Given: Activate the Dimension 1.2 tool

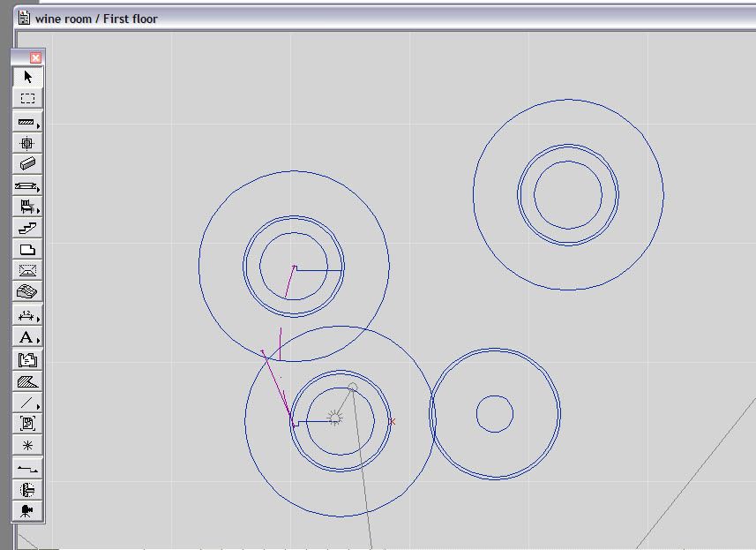Looking at the screenshot, I should (27, 315).
